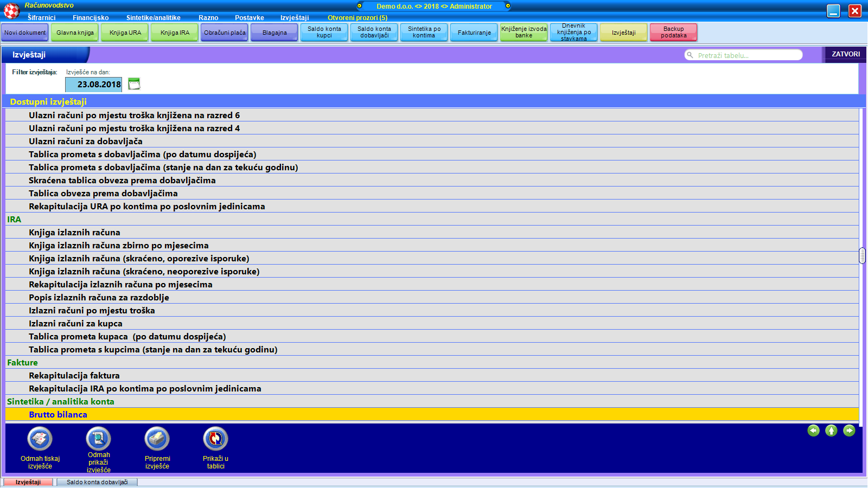Click the green up arrow button
868x488 pixels.
pos(831,431)
